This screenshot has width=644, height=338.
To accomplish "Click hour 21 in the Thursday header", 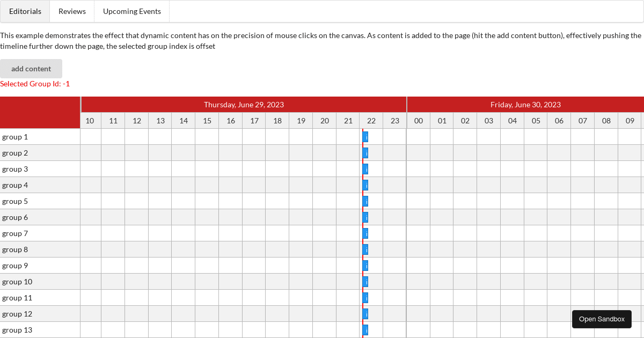I will 348,121.
